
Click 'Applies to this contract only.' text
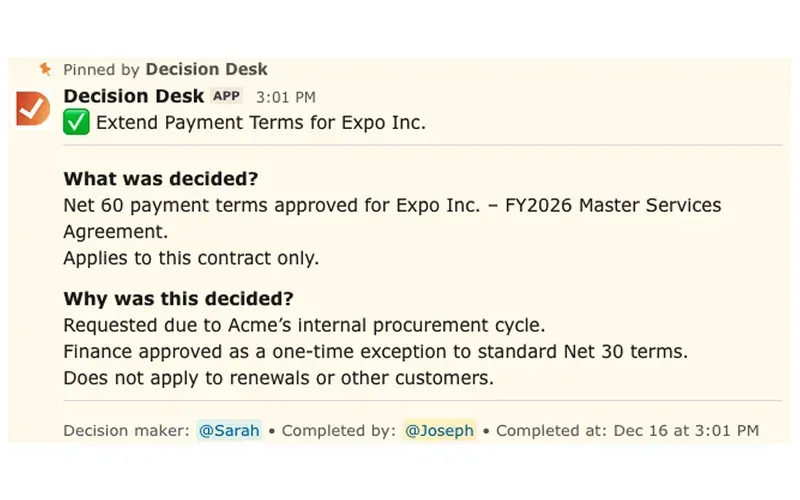(x=191, y=257)
